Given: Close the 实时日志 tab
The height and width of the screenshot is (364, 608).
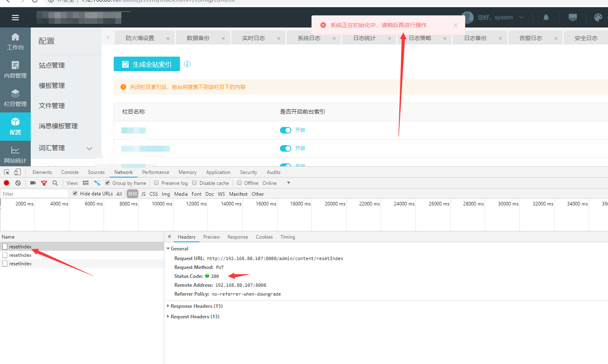Looking at the screenshot, I should point(279,38).
